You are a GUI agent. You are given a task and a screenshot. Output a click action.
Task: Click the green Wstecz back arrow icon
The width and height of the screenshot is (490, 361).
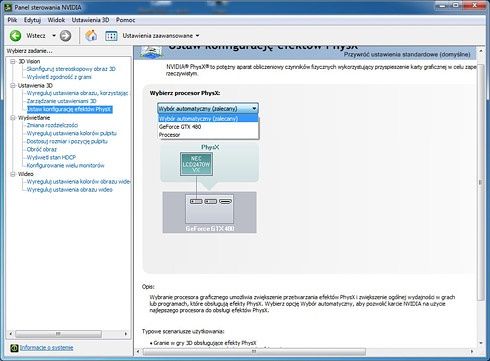click(x=15, y=36)
